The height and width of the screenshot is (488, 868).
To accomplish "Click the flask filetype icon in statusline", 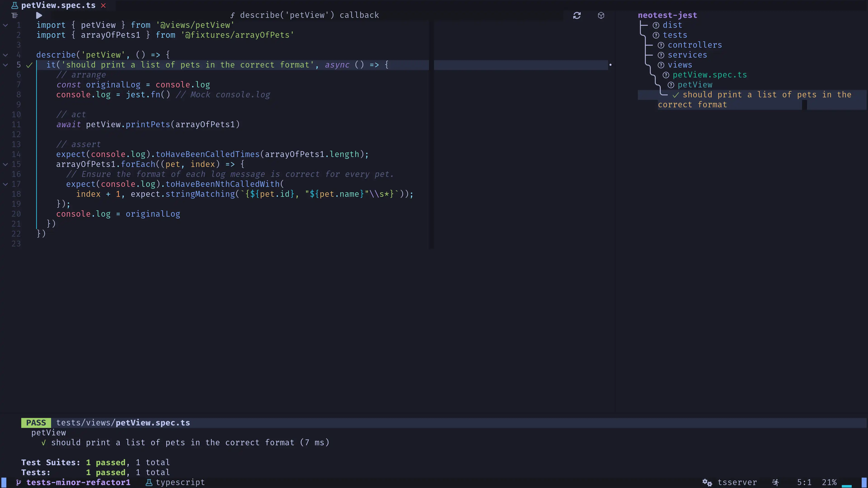I will click(x=149, y=483).
